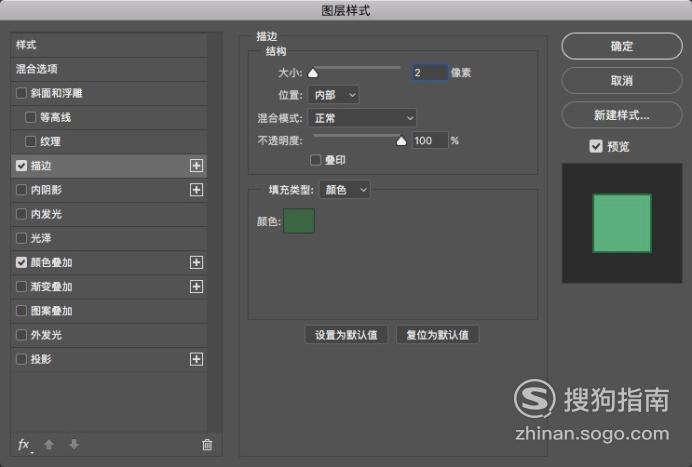Enable the 内阴影 checkbox

[x=21, y=190]
